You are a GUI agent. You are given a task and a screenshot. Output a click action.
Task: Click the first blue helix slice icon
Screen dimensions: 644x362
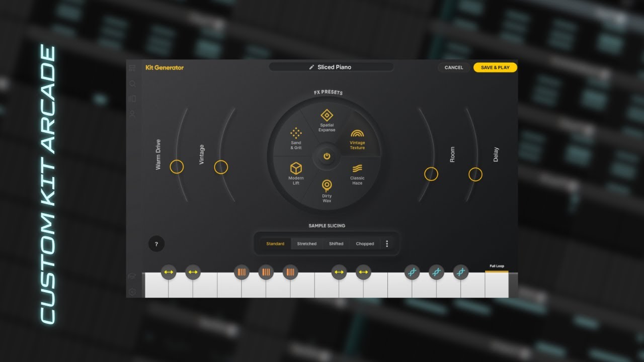click(412, 272)
